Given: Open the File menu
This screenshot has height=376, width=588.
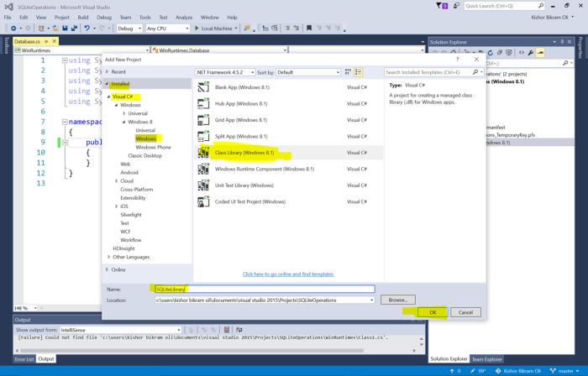Looking at the screenshot, I should click(8, 18).
